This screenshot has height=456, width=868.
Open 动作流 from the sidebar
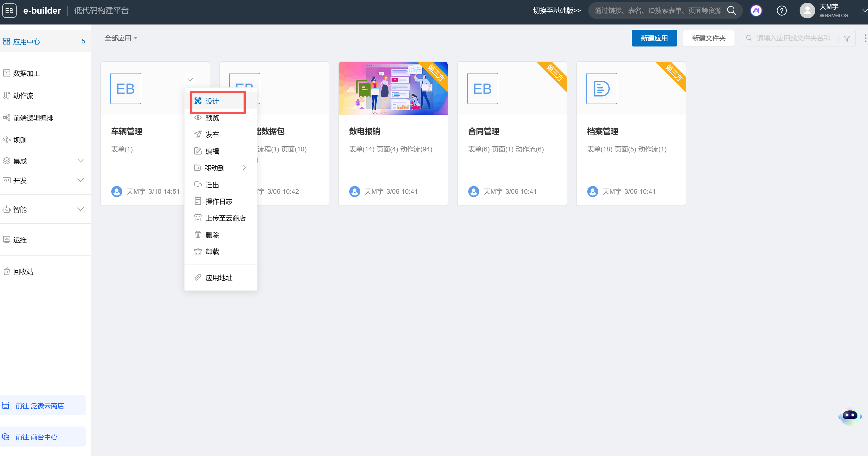(x=23, y=95)
